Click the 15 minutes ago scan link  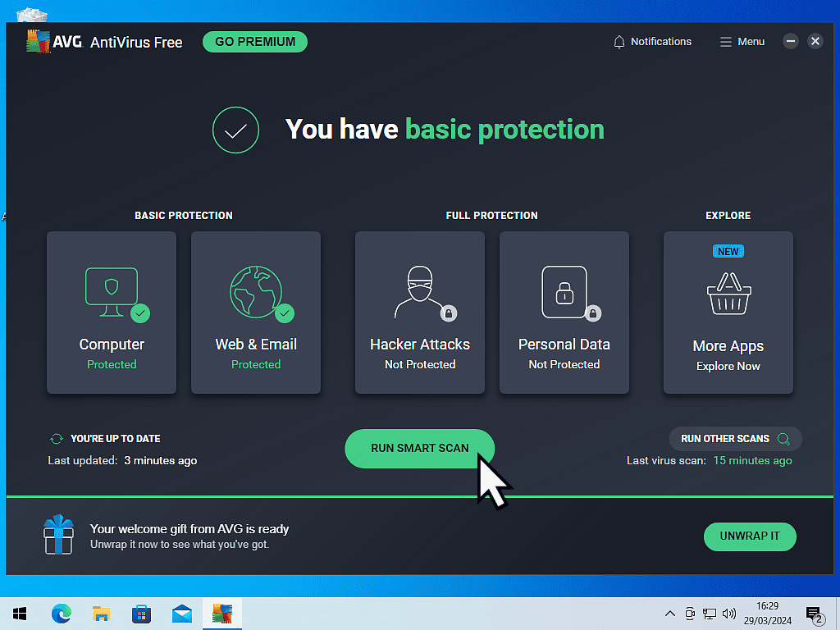[752, 461]
